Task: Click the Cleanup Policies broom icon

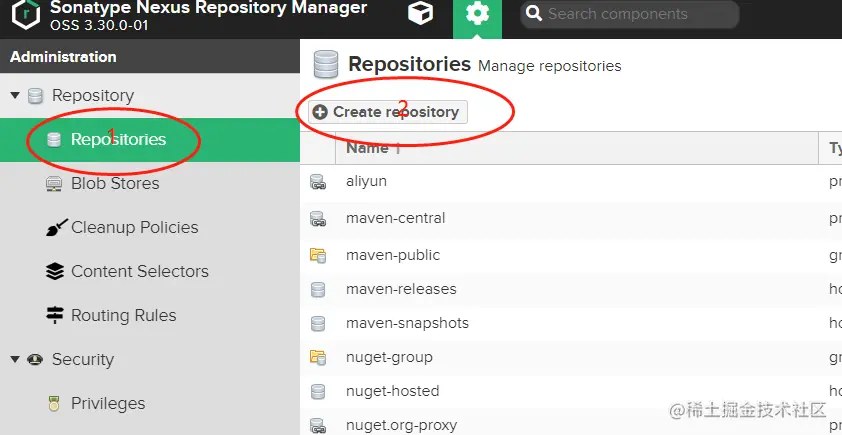Action: pyautogui.click(x=56, y=228)
